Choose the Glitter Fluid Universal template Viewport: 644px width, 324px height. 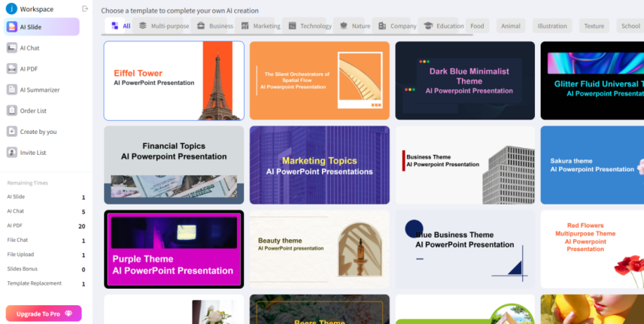coord(592,80)
